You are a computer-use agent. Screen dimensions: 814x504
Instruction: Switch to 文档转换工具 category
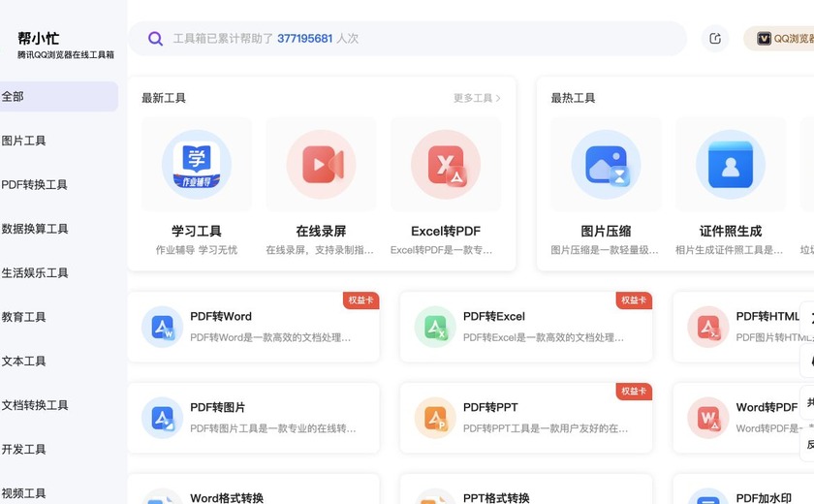[x=35, y=405]
